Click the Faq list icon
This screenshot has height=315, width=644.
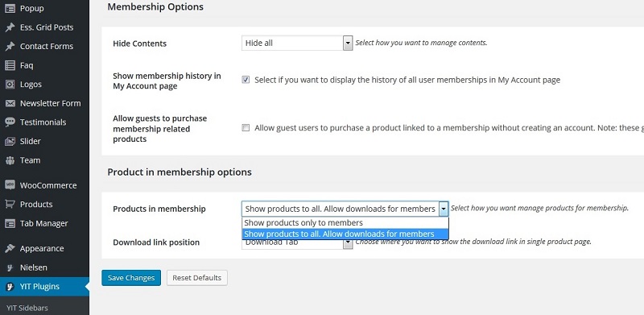10,65
